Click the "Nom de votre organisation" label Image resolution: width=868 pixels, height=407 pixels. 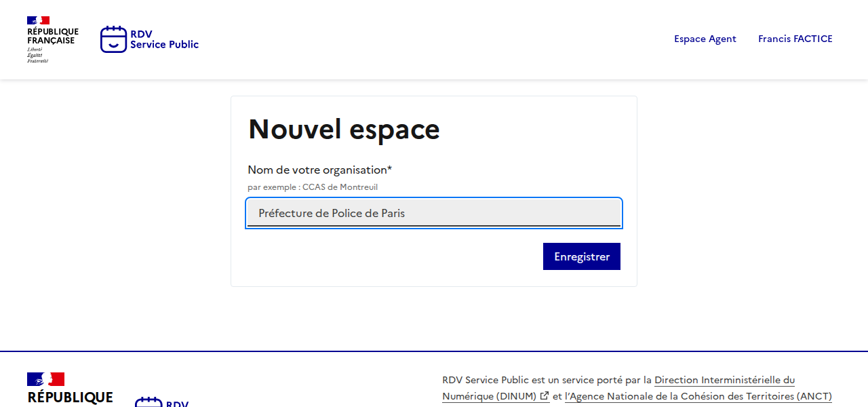(x=319, y=170)
